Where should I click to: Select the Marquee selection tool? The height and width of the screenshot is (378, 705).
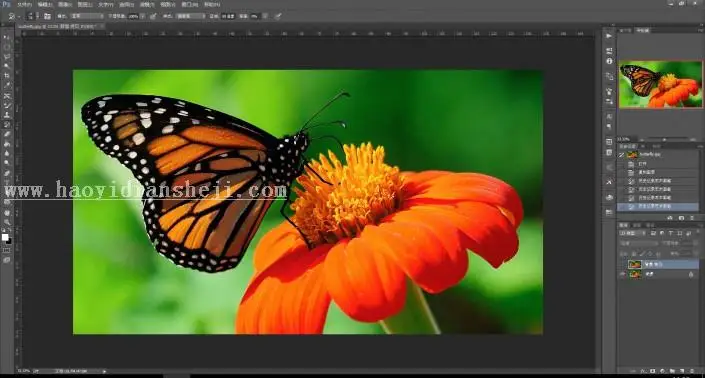(x=7, y=47)
